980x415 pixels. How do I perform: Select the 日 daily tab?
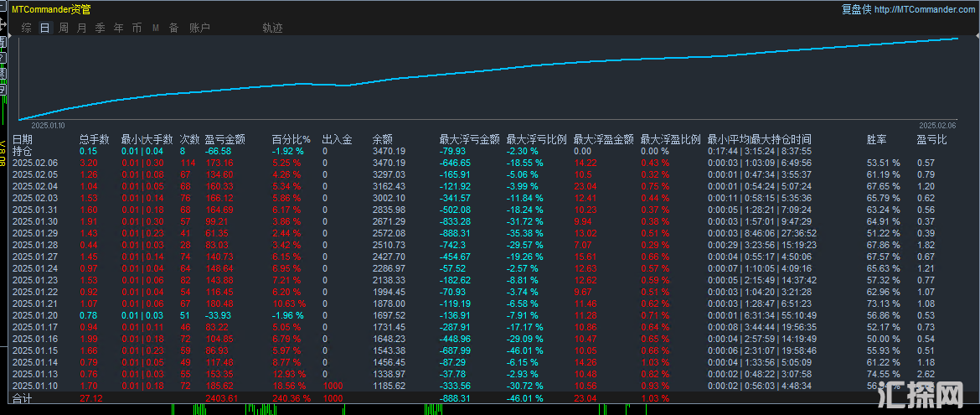coord(44,28)
